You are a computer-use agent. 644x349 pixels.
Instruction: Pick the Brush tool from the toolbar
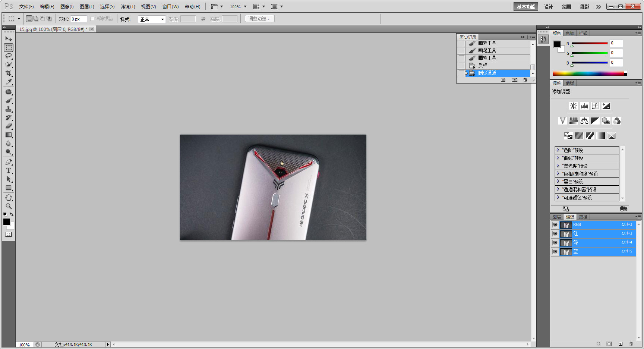[8, 100]
